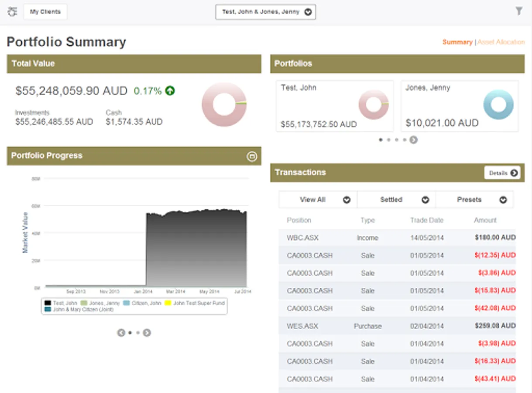This screenshot has height=393, width=532.
Task: Go to next portfolios page arrow
Action: click(x=413, y=140)
